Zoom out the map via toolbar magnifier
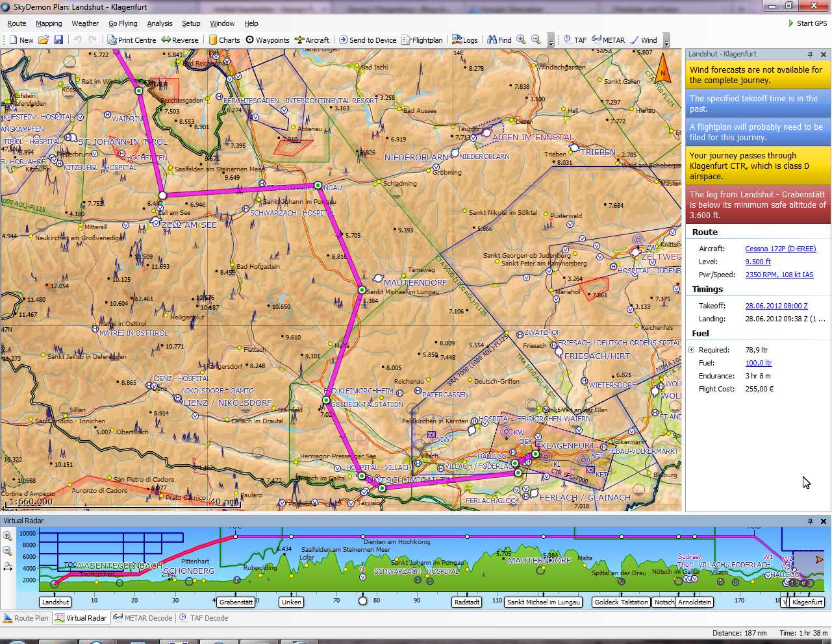Viewport: 832px width, 644px height. 536,40
